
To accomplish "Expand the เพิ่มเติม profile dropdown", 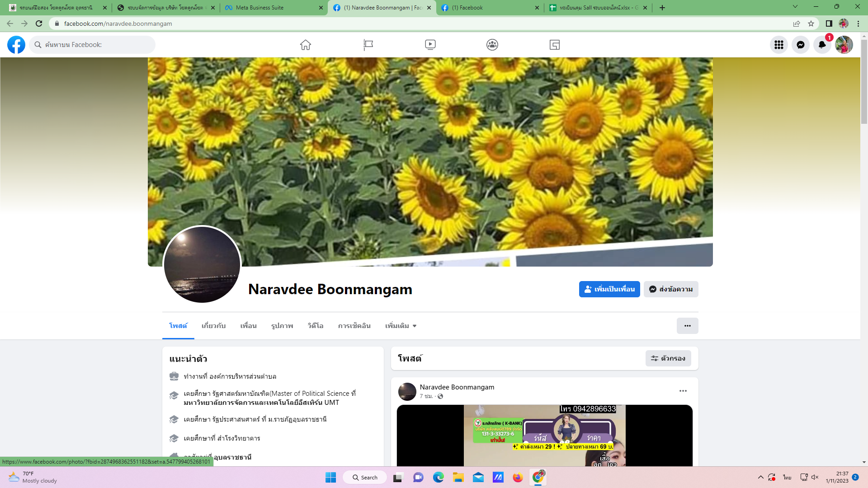I will pos(401,326).
